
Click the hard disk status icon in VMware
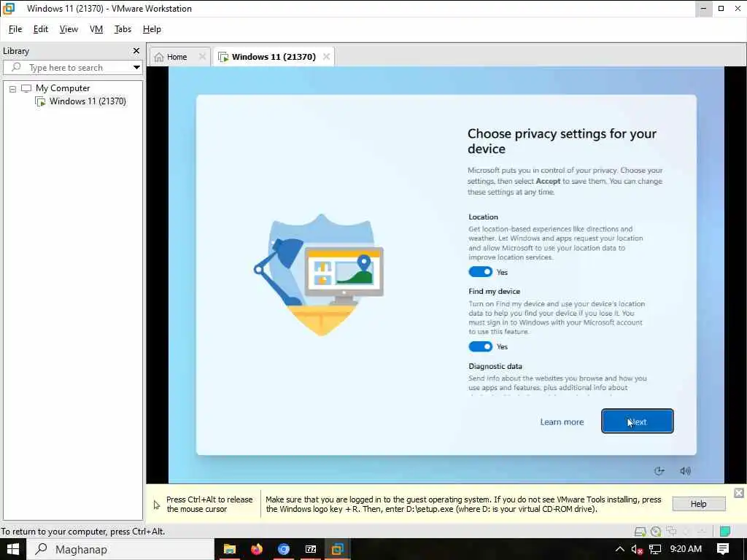pyautogui.click(x=640, y=532)
